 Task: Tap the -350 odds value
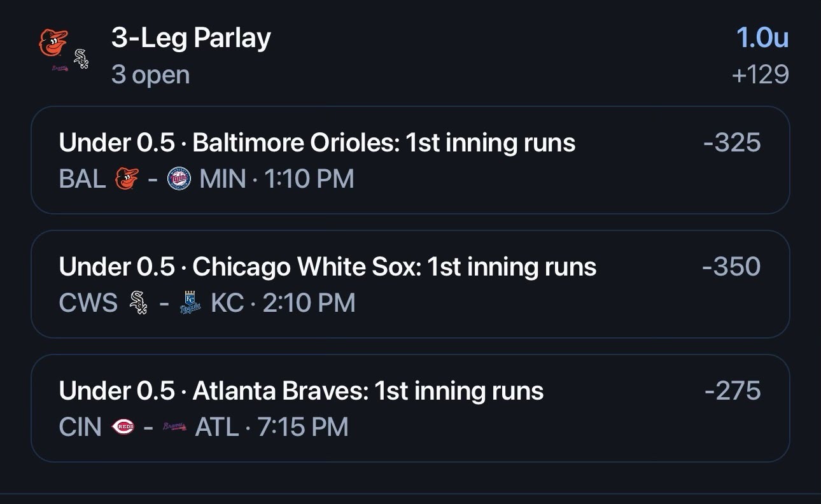pos(731,267)
